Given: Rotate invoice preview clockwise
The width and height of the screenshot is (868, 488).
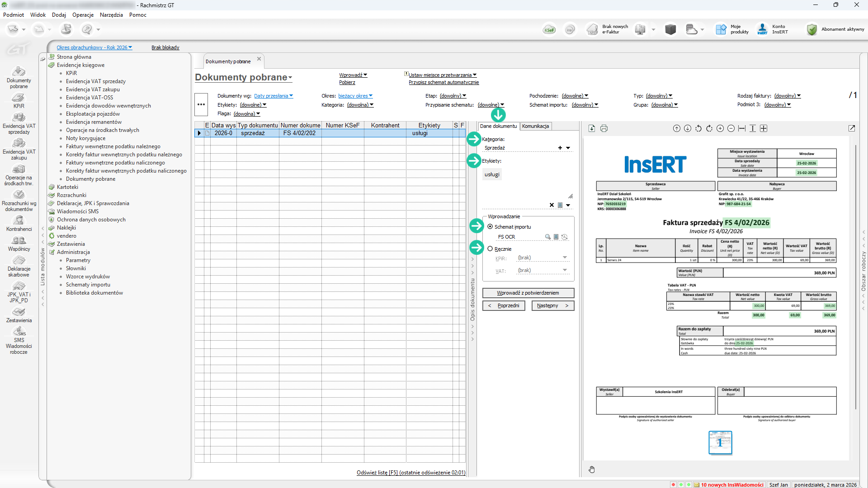Looking at the screenshot, I should pyautogui.click(x=709, y=128).
